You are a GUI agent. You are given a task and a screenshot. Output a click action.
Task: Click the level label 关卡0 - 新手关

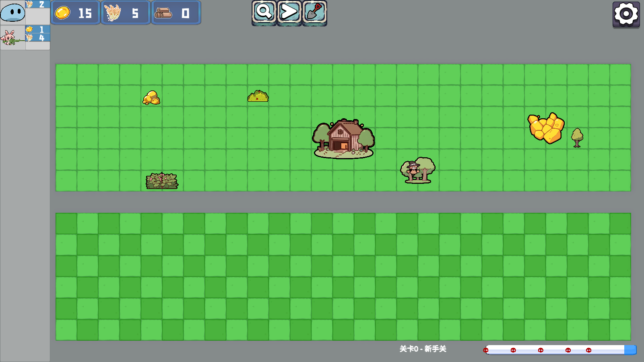423,349
